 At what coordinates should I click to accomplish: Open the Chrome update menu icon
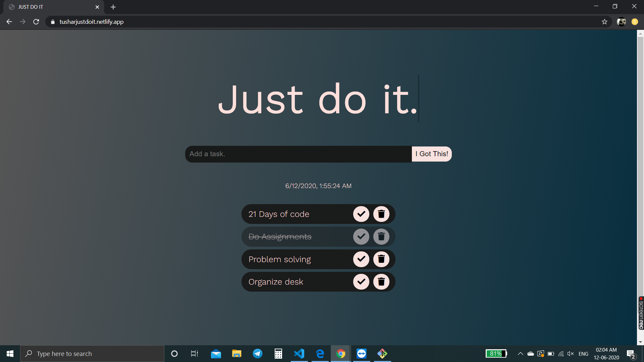click(635, 22)
